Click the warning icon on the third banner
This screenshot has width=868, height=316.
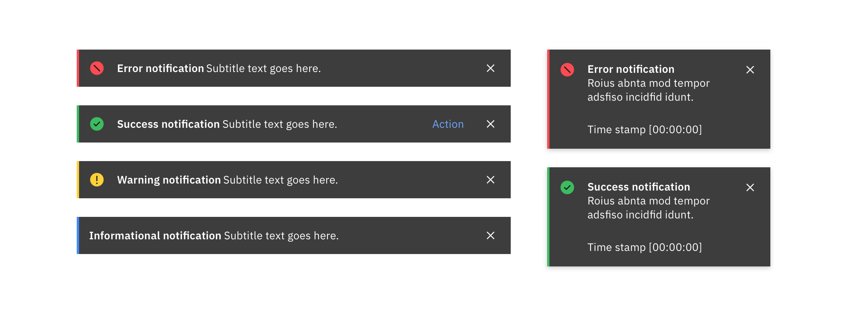pos(97,180)
